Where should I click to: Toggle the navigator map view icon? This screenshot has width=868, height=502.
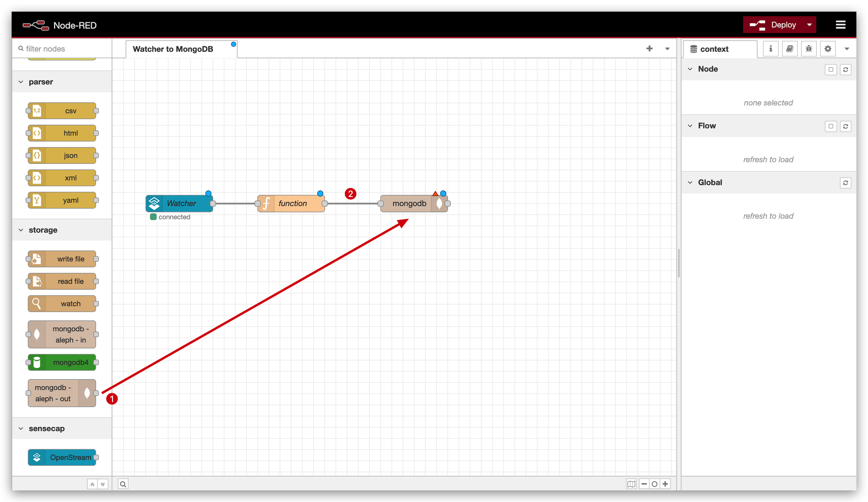(631, 484)
